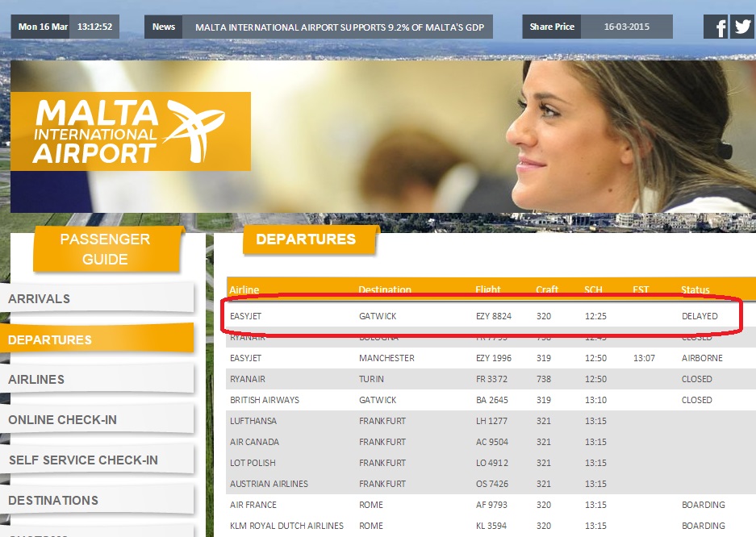Click the AIRBORNE status
The image size is (756, 537).
[x=702, y=358]
